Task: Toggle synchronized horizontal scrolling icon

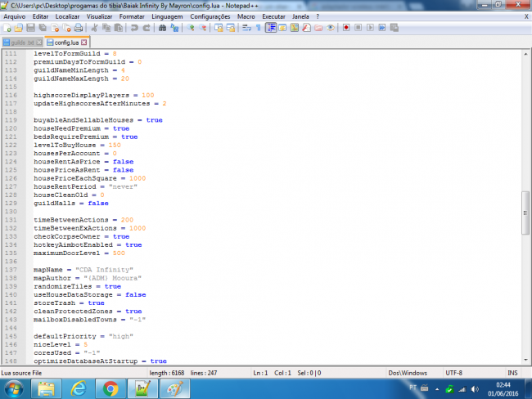Action: click(x=231, y=28)
